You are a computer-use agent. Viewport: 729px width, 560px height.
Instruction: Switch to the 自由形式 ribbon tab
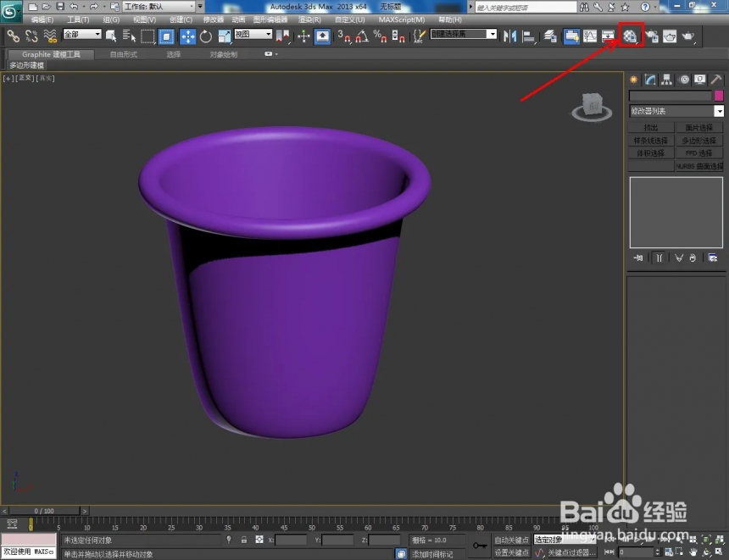[123, 54]
